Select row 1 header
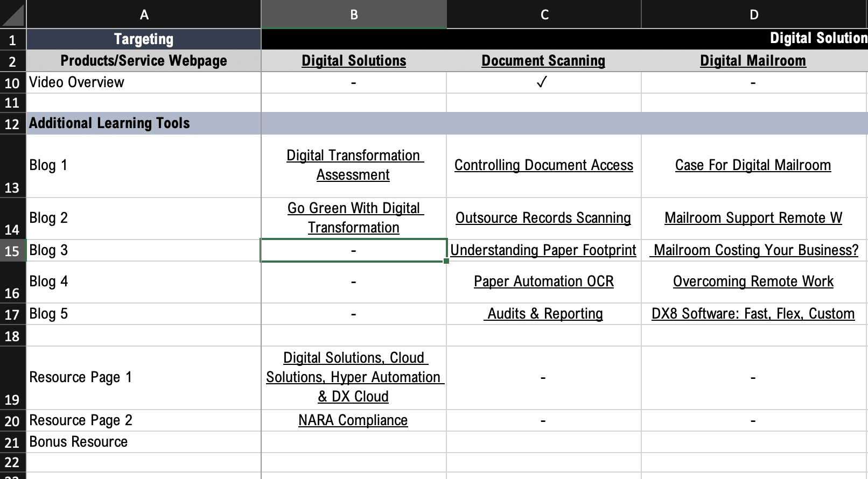868x479 pixels. pos(13,39)
